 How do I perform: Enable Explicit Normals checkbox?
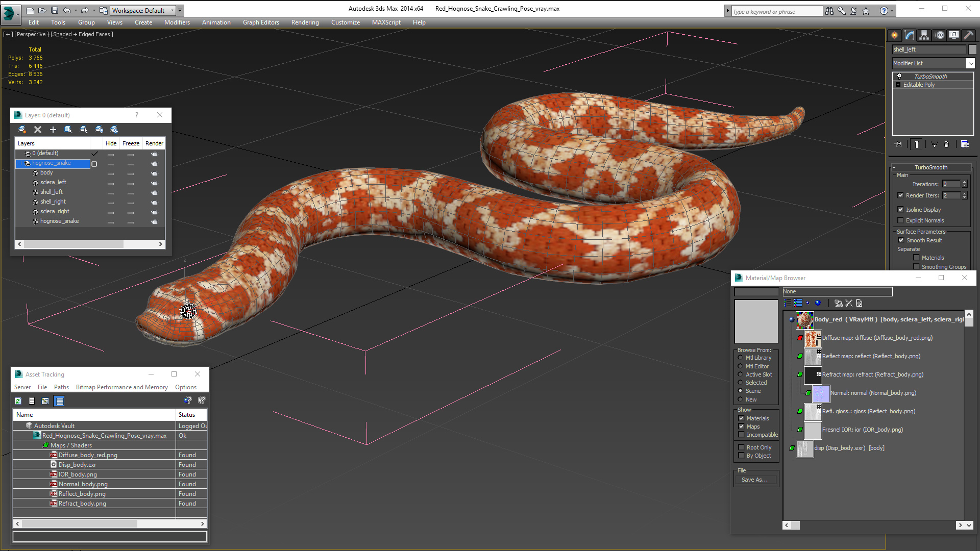pos(901,220)
